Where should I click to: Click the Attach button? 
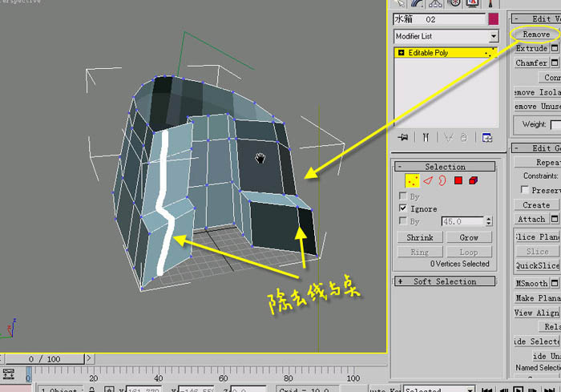[x=531, y=219]
